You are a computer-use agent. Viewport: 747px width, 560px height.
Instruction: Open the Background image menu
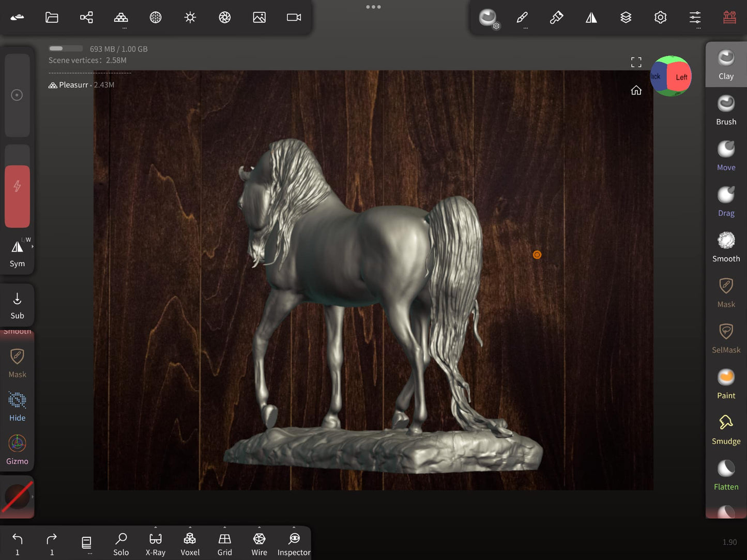[259, 18]
